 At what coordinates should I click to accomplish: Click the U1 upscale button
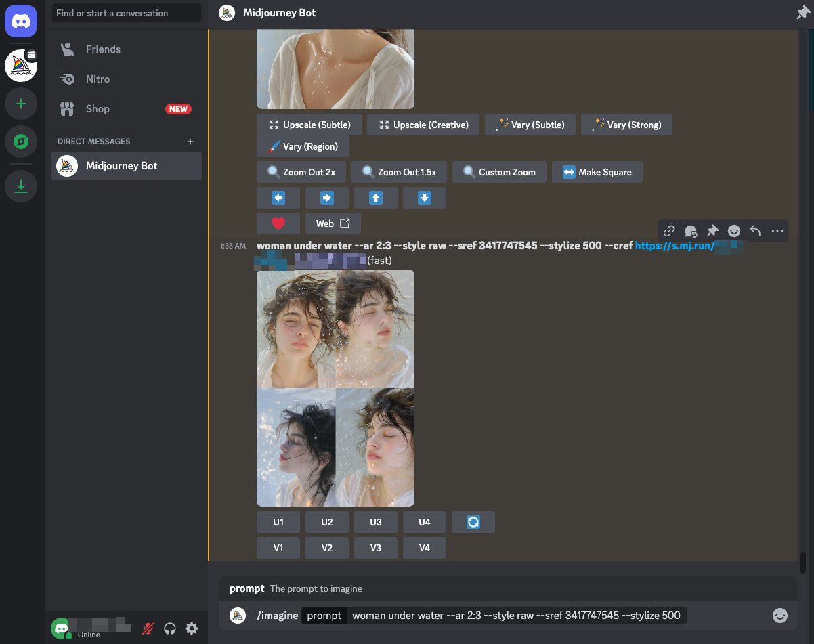(278, 522)
